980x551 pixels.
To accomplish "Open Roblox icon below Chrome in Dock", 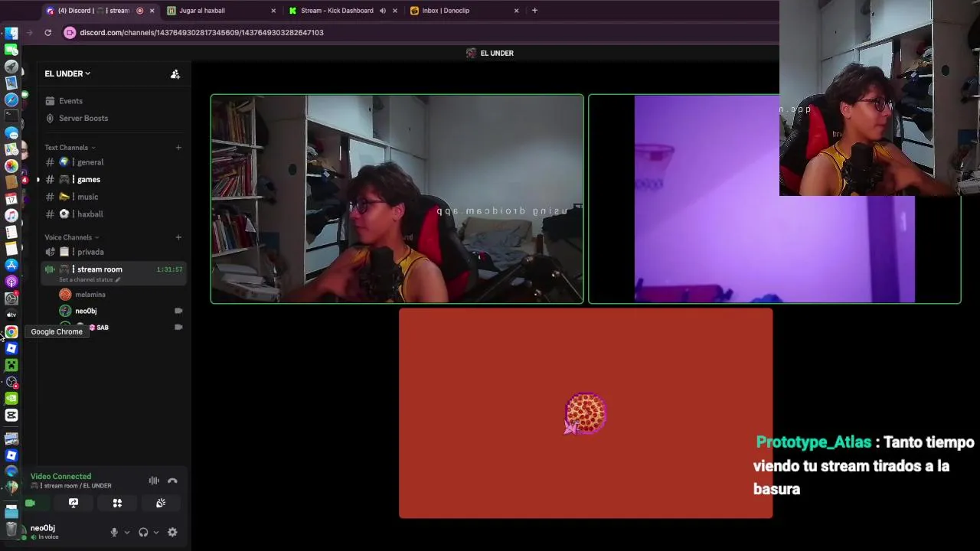I will pyautogui.click(x=11, y=348).
